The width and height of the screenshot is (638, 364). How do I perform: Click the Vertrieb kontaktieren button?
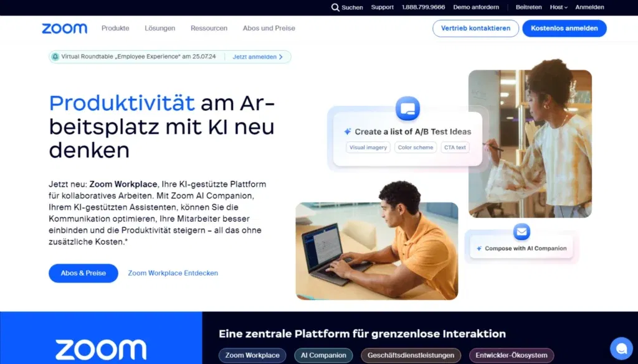(x=475, y=28)
